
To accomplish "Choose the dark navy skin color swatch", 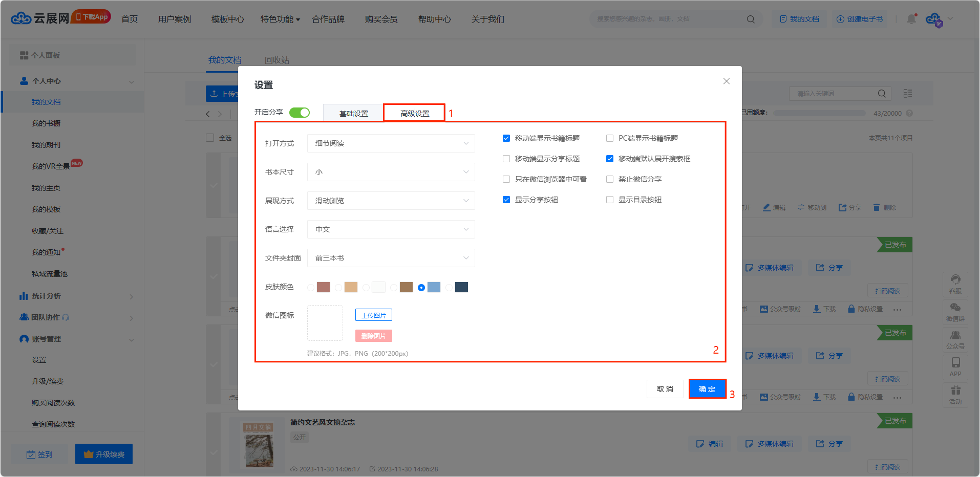I will [x=461, y=287].
